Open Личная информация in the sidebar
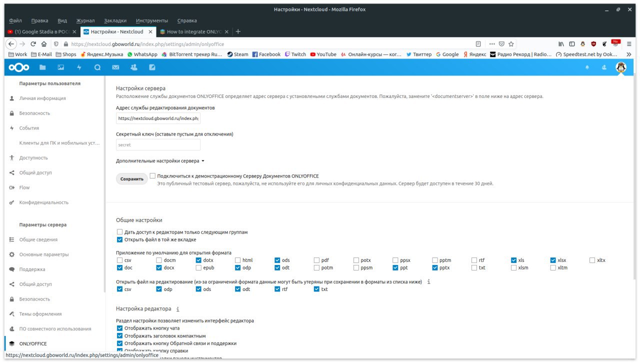The image size is (640, 364). pyautogui.click(x=42, y=98)
